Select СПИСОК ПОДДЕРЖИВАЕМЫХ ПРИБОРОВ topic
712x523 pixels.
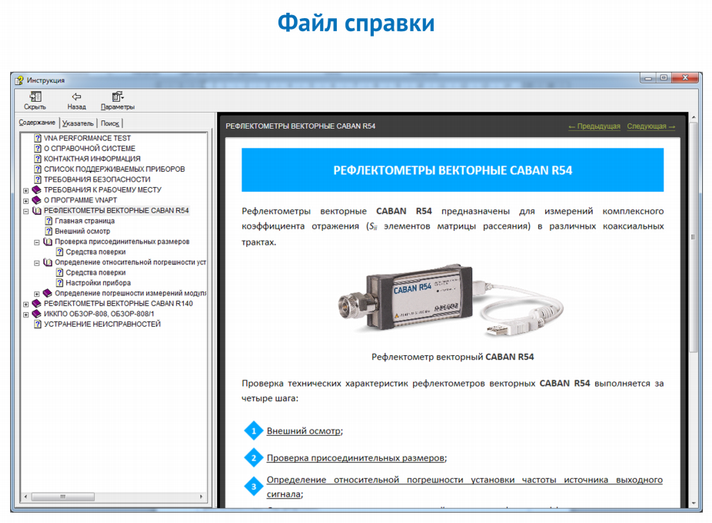tap(114, 169)
